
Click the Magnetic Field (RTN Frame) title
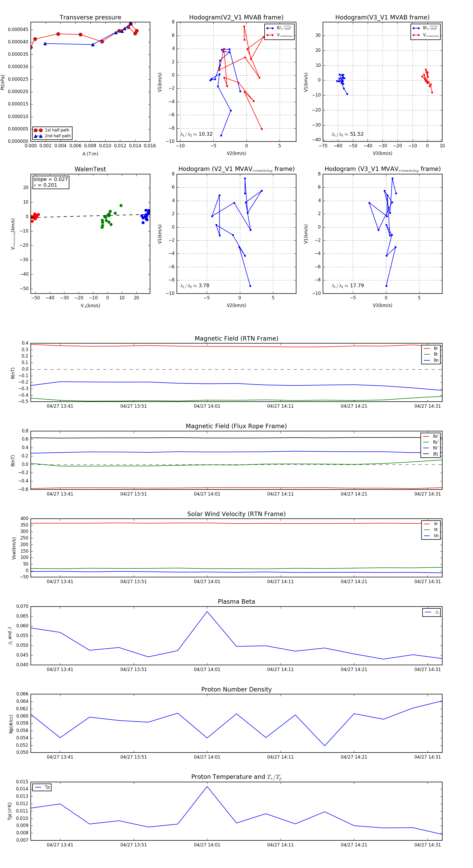tap(236, 339)
